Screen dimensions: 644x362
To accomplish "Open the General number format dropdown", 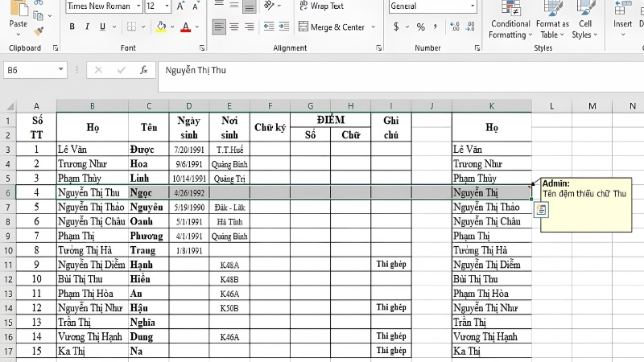I will tap(473, 6).
